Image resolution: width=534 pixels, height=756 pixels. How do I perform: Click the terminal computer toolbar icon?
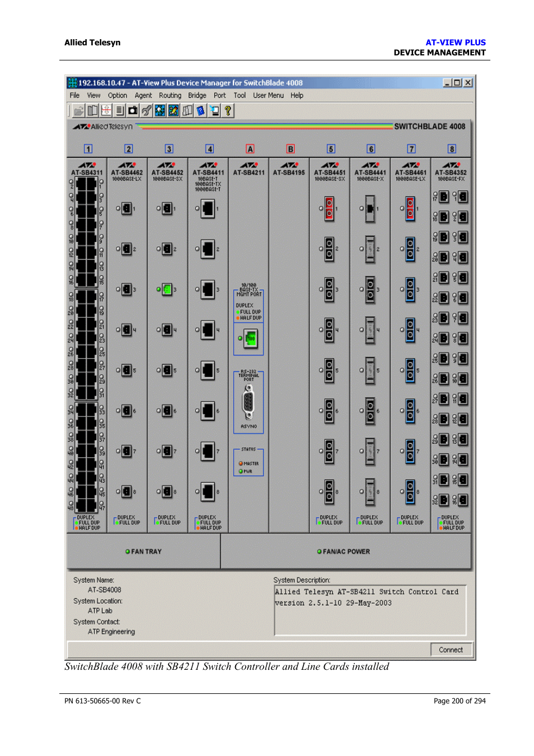pyautogui.click(x=214, y=111)
